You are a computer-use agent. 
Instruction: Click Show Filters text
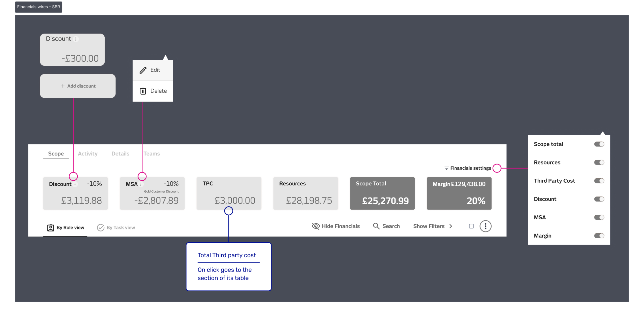[x=429, y=226]
